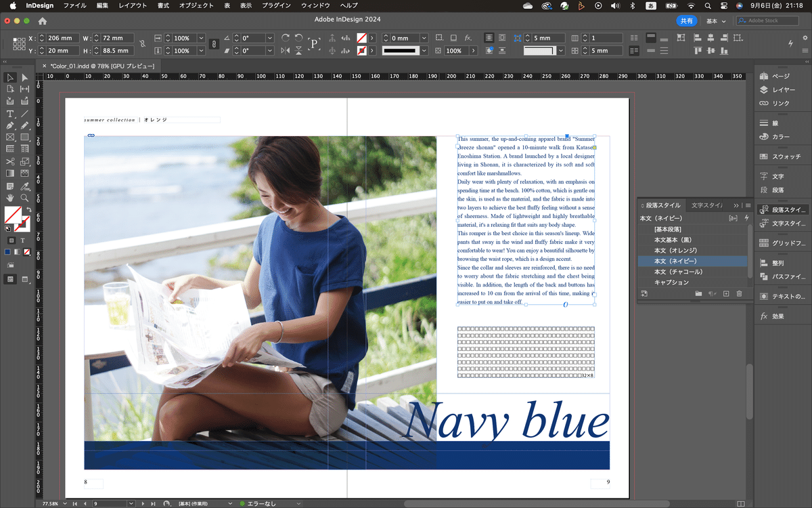
Task: Open the スウォッチ panel
Action: (x=782, y=156)
